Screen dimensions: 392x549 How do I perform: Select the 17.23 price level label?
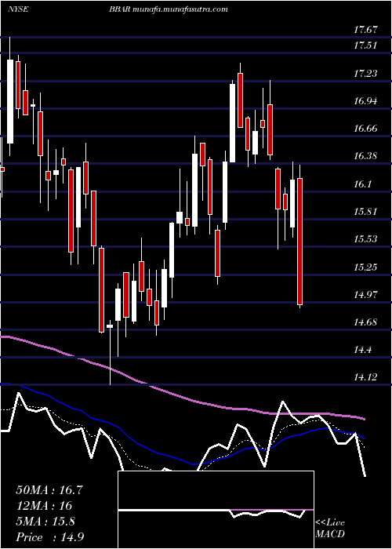(365, 74)
